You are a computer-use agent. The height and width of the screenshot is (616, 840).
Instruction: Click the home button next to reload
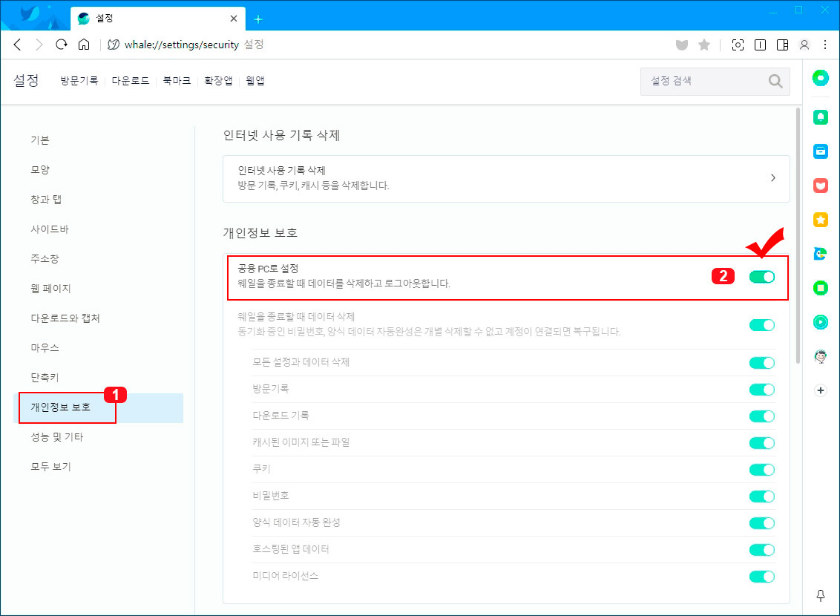pos(84,45)
